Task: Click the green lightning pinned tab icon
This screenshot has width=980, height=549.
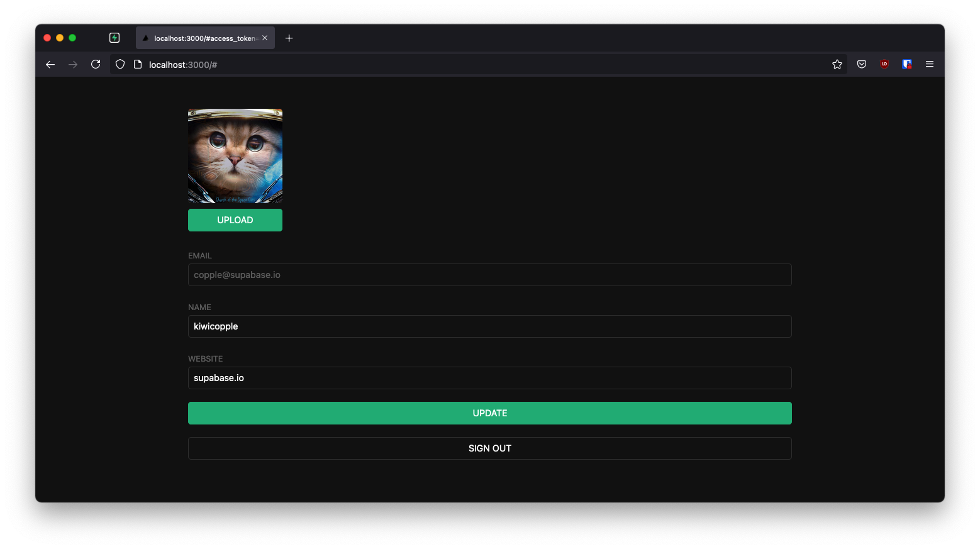Action: click(114, 38)
